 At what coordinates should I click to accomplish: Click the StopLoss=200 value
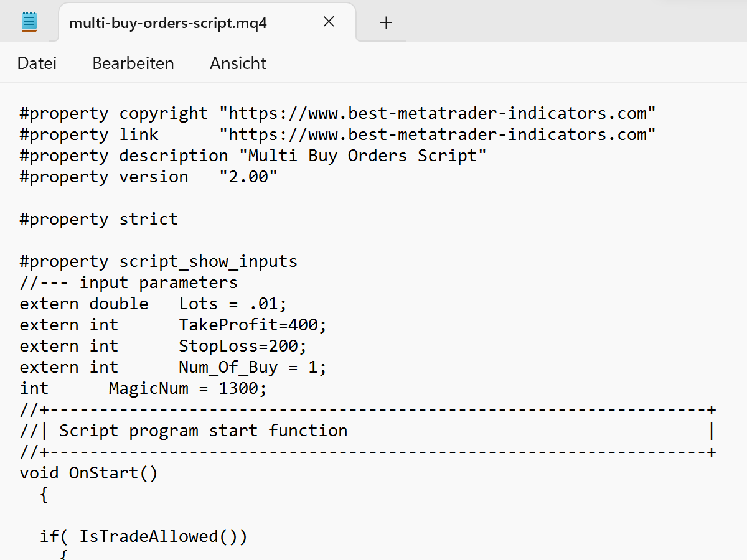(x=242, y=345)
